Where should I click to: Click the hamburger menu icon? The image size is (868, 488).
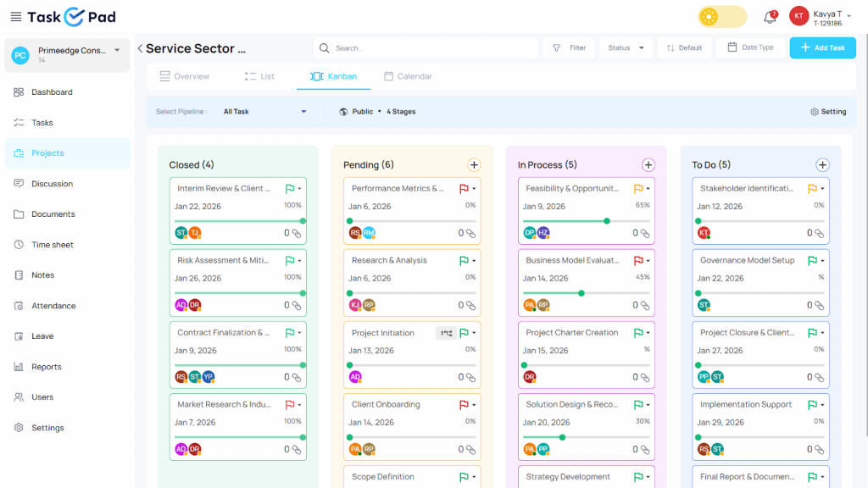[x=16, y=17]
